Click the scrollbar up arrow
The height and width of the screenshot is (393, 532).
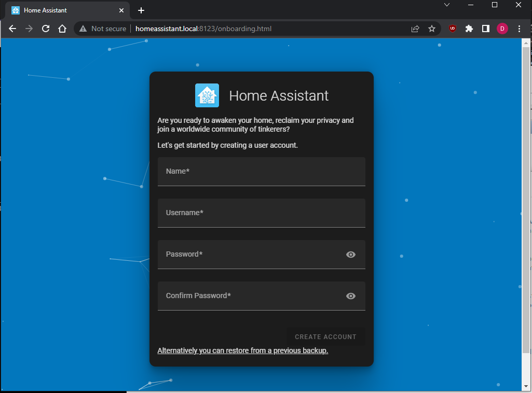click(x=526, y=43)
